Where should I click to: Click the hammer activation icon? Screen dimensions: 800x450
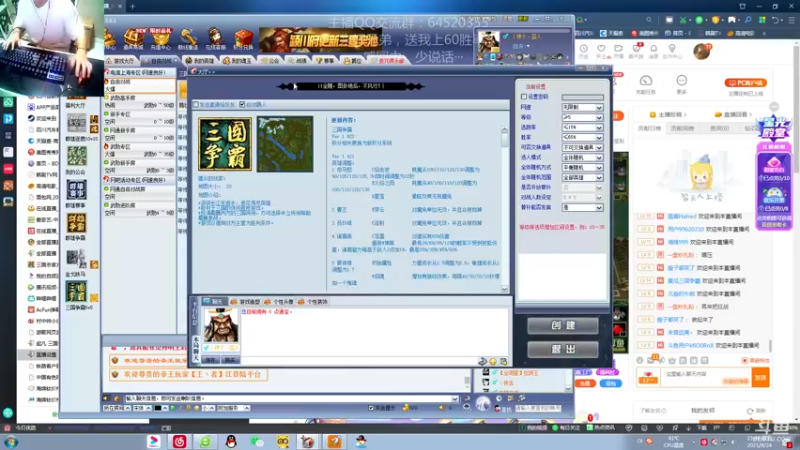click(x=188, y=38)
